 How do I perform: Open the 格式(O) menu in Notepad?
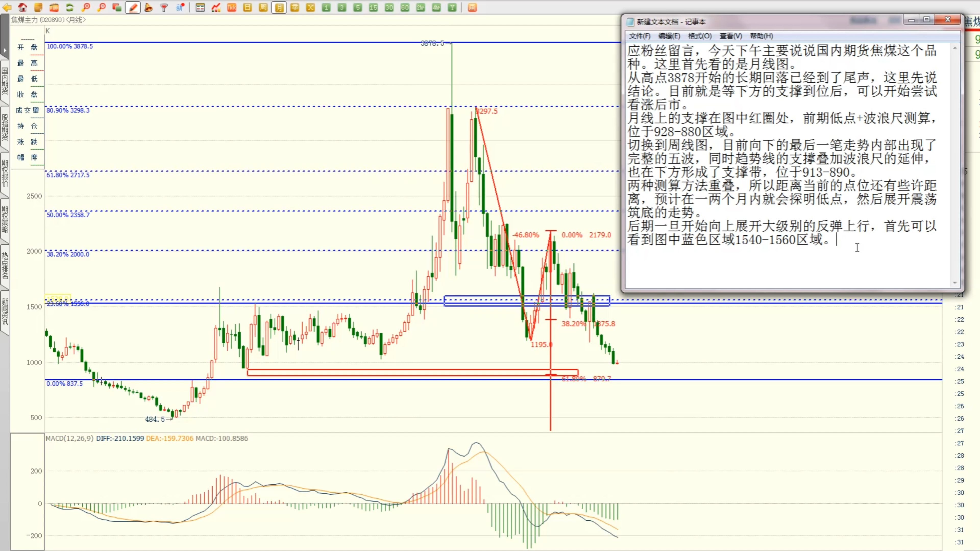tap(700, 36)
